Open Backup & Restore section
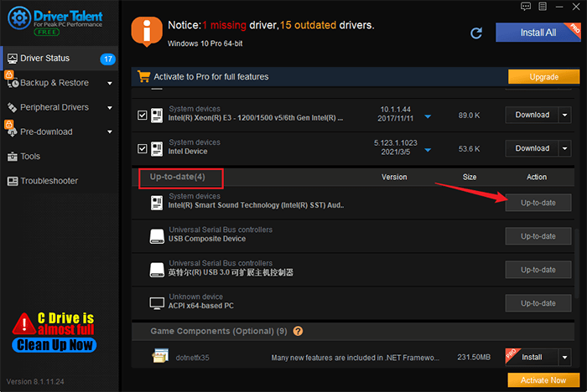 (60, 83)
